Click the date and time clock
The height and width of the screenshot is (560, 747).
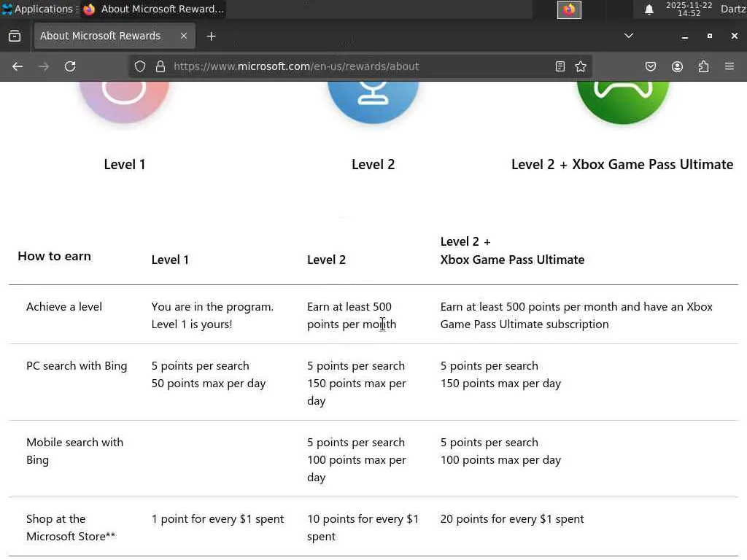coord(689,9)
